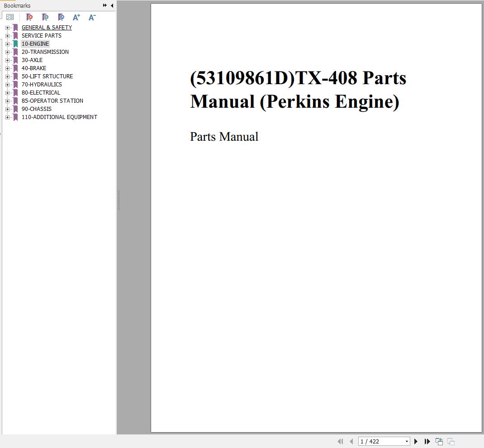The width and height of the screenshot is (484, 448).
Task: Expand the 70-HYDRAULICS bookmark
Action: point(7,85)
